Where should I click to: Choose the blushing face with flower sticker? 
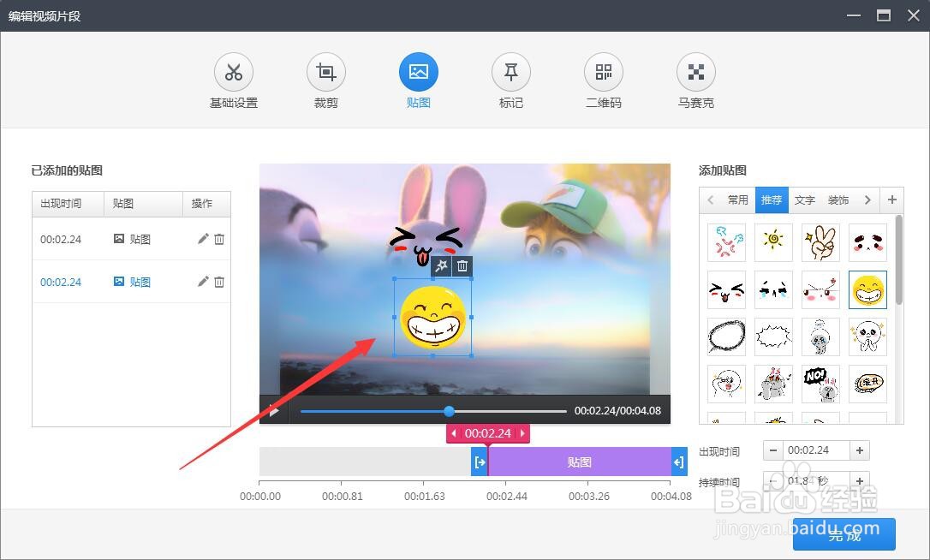point(821,290)
